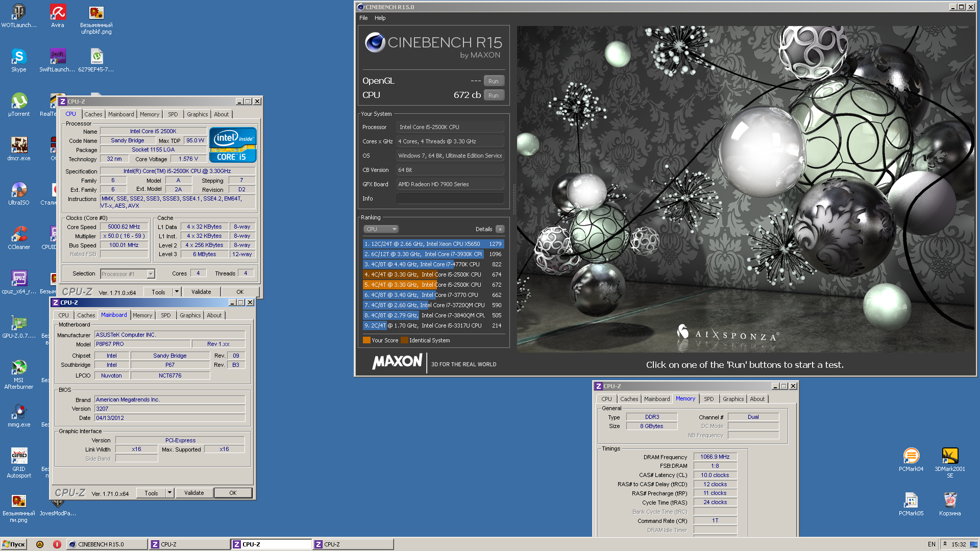Open the Безымянный пи.png desktop image file
The width and height of the screenshot is (980, 551).
[x=19, y=507]
